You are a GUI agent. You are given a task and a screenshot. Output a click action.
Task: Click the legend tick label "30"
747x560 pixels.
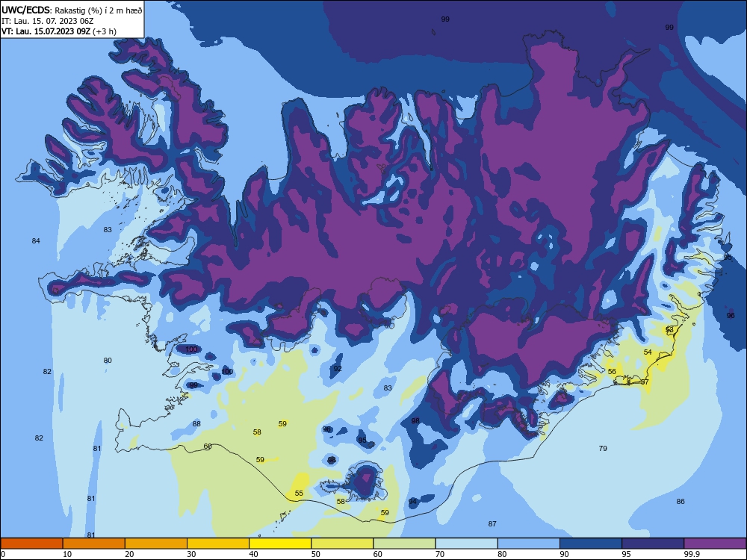[191, 554]
